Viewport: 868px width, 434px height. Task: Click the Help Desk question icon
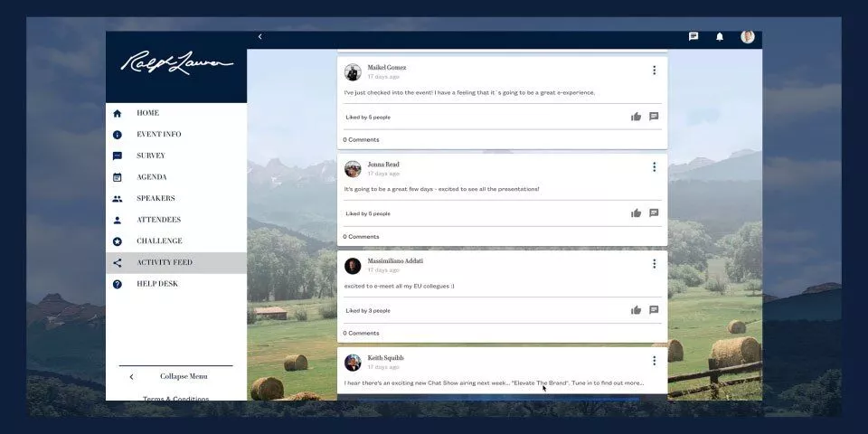[118, 284]
